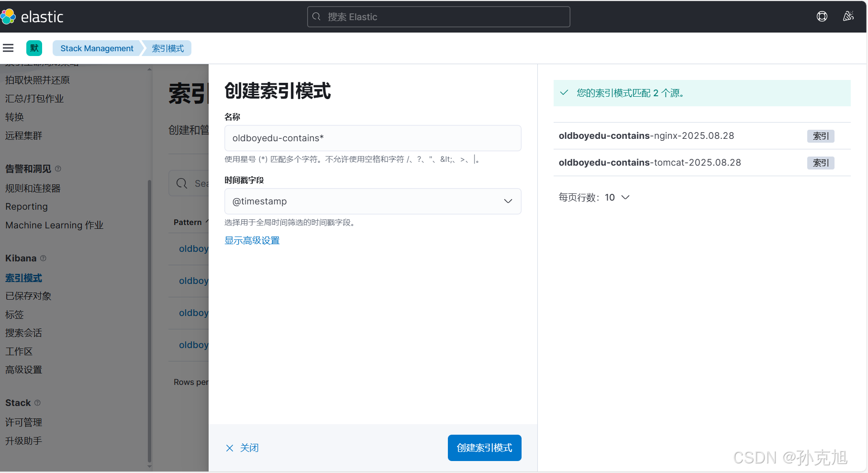Click the X icon beside 关闭
This screenshot has width=868, height=473.
230,448
